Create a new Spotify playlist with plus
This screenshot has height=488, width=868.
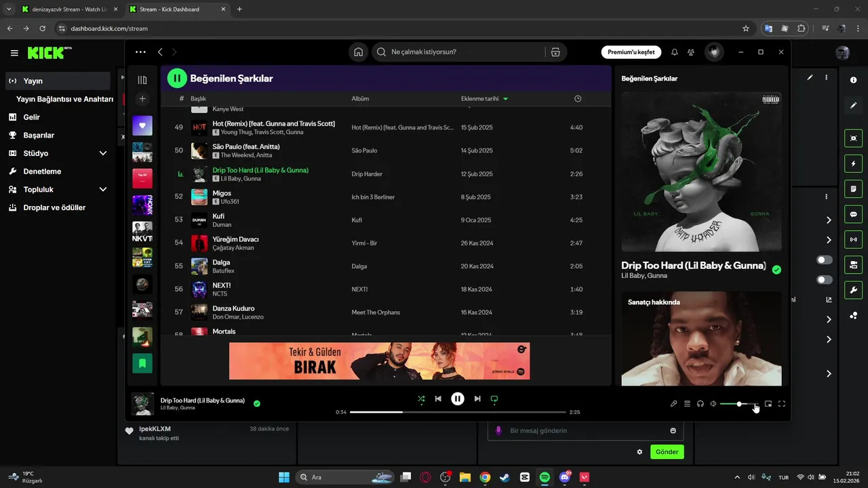[x=142, y=99]
